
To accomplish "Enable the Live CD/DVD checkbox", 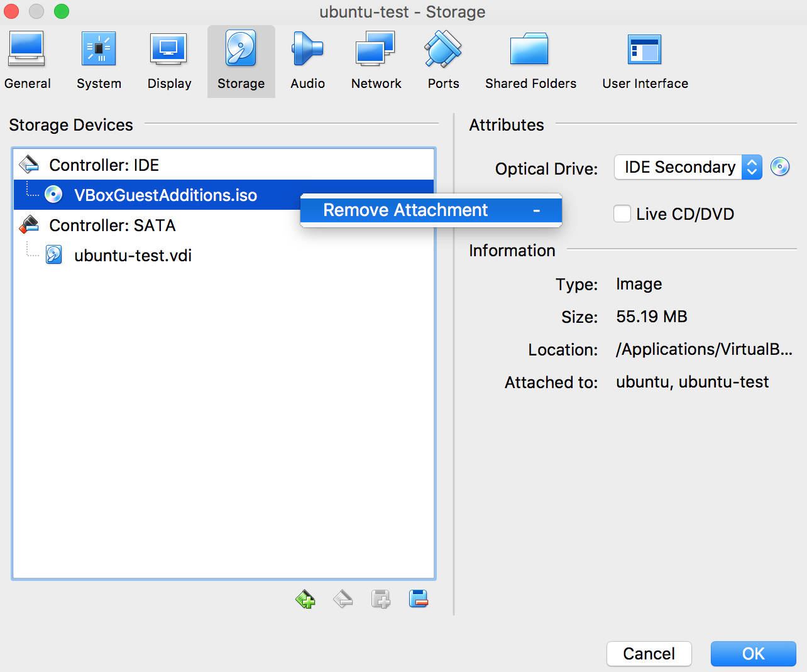I will [x=622, y=214].
